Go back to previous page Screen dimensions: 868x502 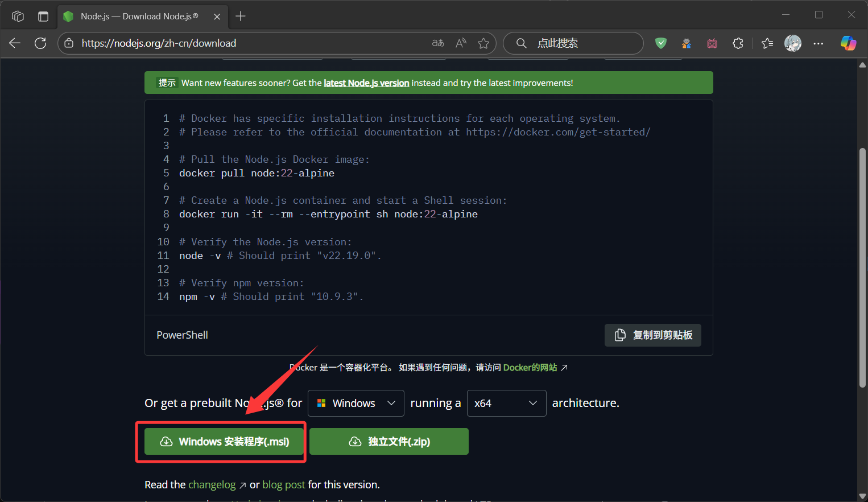pyautogui.click(x=15, y=43)
